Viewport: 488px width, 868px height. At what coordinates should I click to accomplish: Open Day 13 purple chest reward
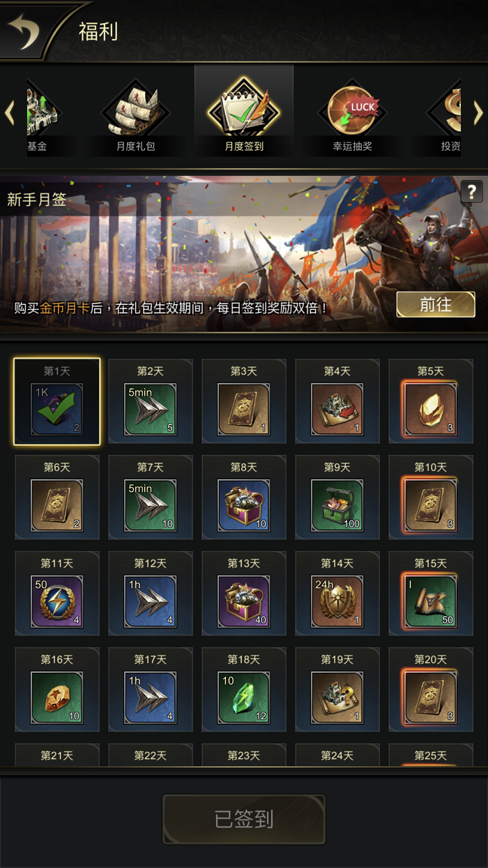[x=244, y=601]
